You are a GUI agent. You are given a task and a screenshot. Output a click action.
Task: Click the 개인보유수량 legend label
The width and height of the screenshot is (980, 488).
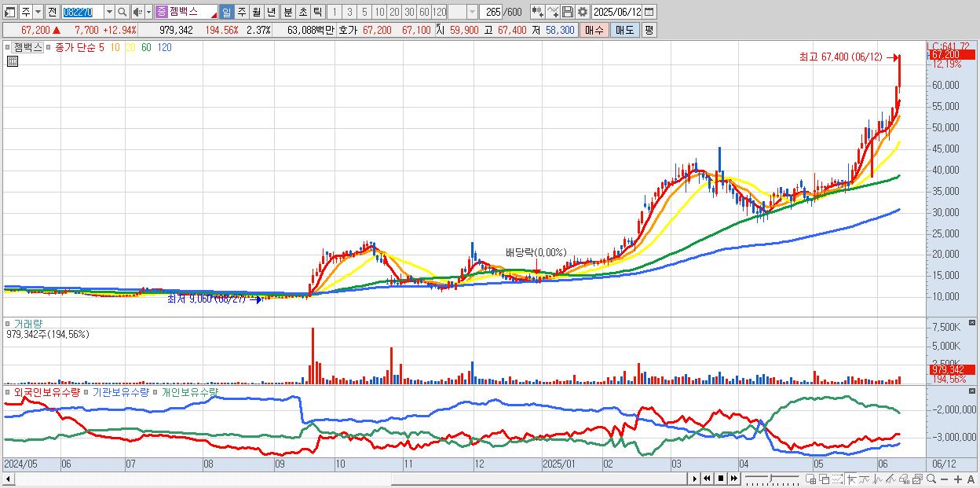(x=189, y=391)
